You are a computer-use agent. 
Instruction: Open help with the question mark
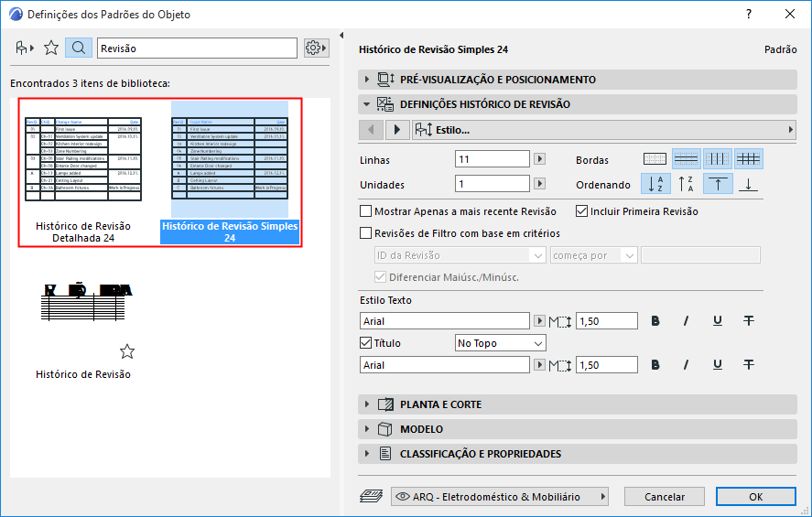click(748, 14)
